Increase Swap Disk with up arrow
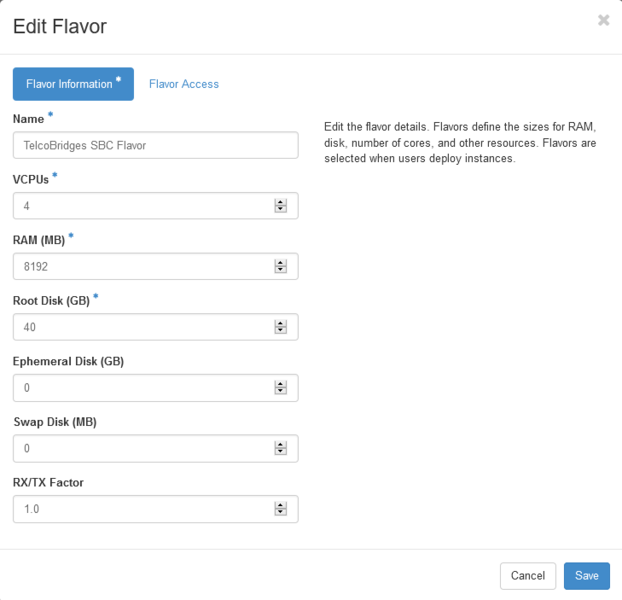The width and height of the screenshot is (622, 600). click(280, 445)
